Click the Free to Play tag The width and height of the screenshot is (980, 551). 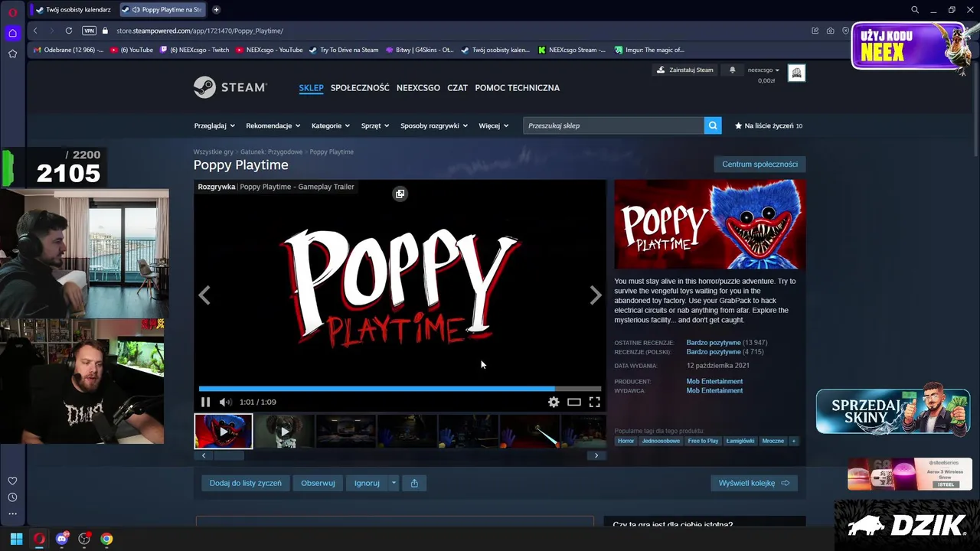[x=703, y=441]
